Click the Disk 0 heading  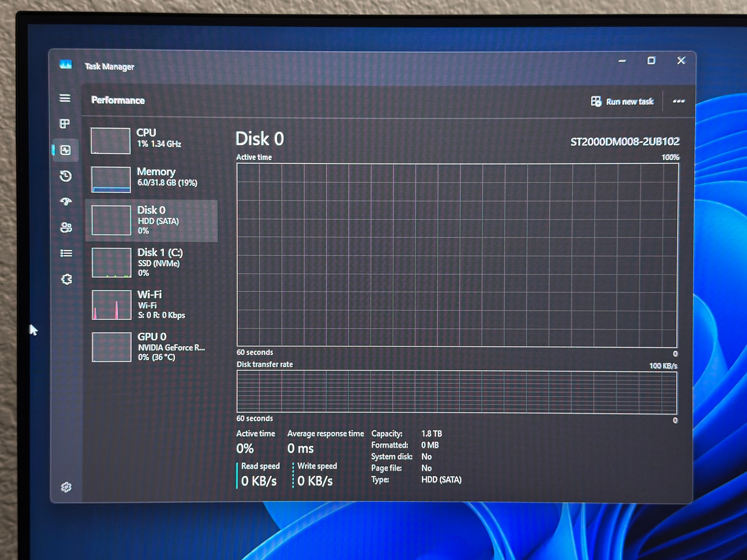[259, 139]
